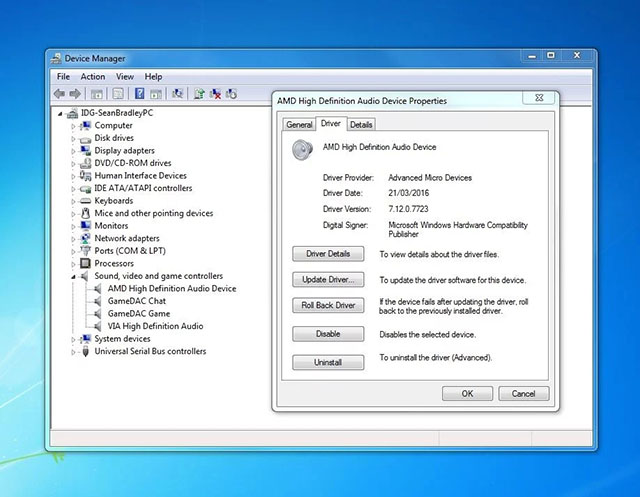Click the Scan for hardware changes icon
Screen dimensions: 640x497
177,94
